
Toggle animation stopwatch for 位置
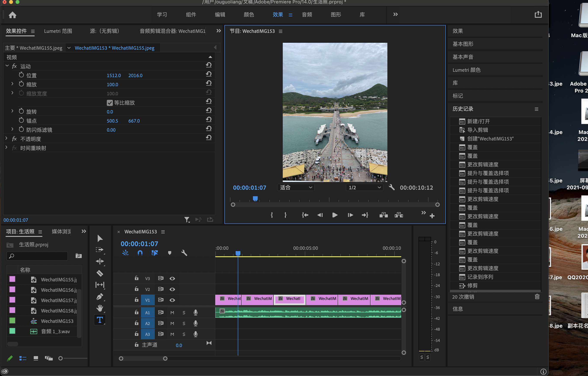click(x=21, y=75)
